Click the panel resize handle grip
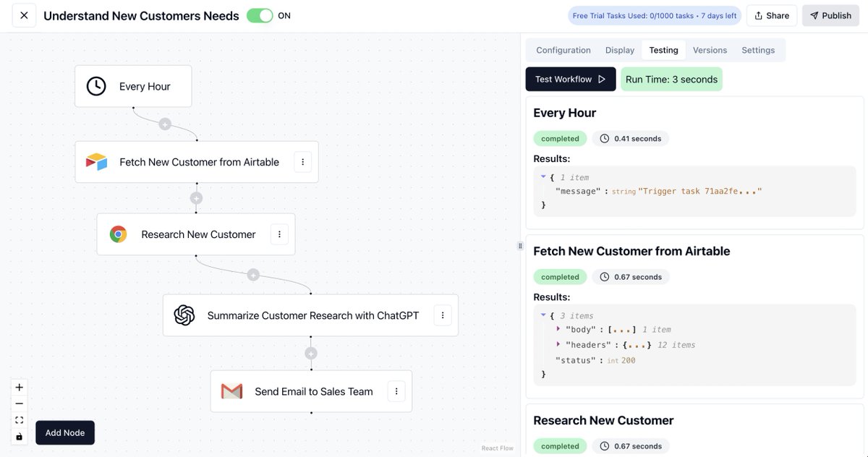This screenshot has height=457, width=868. pos(520,246)
